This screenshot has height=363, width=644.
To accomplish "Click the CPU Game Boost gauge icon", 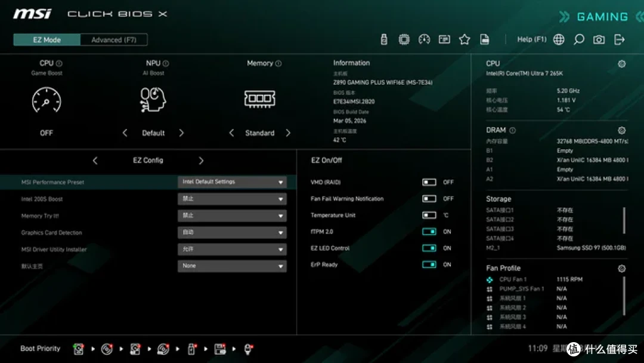I will click(47, 100).
